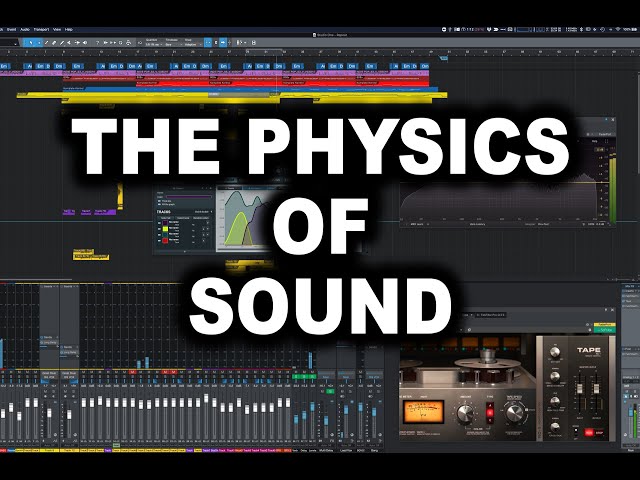Image resolution: width=640 pixels, height=480 pixels.
Task: Pin the Tape plugin window
Action: [x=606, y=310]
